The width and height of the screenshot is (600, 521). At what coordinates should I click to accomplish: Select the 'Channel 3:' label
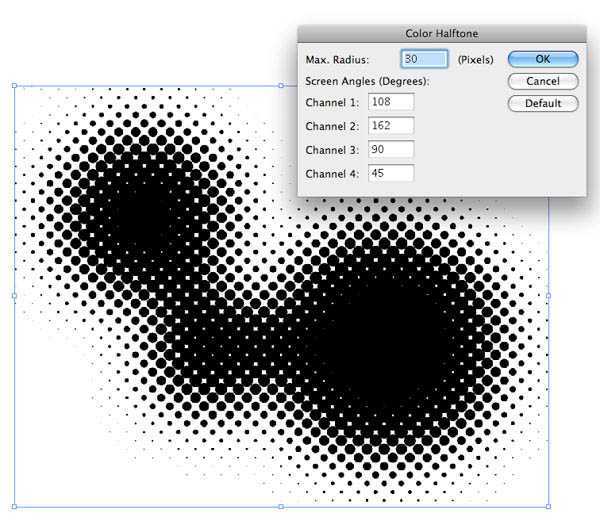[x=332, y=150]
